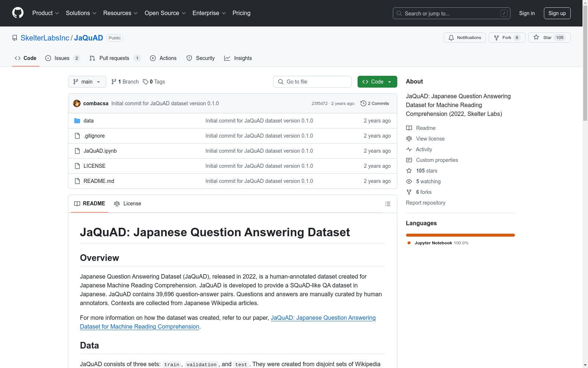Switch to the Issues tab

click(62, 58)
